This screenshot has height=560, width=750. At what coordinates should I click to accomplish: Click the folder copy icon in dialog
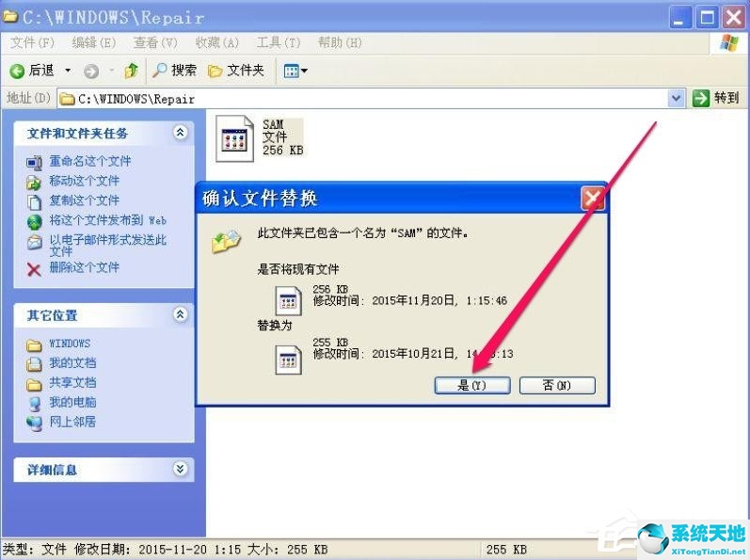pyautogui.click(x=226, y=242)
